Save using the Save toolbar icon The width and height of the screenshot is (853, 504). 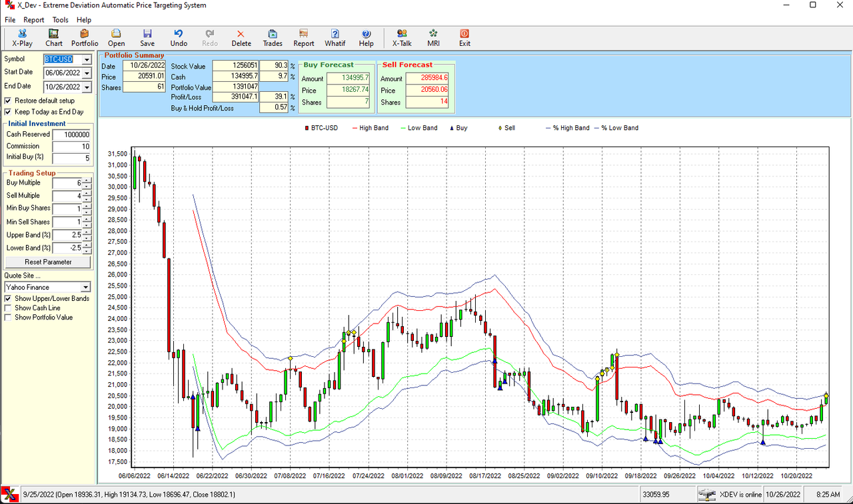147,37
